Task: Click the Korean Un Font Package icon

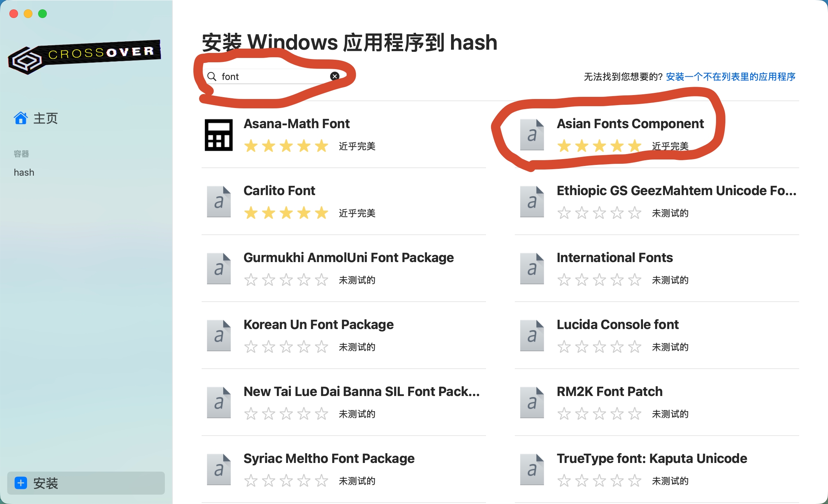Action: 219,336
